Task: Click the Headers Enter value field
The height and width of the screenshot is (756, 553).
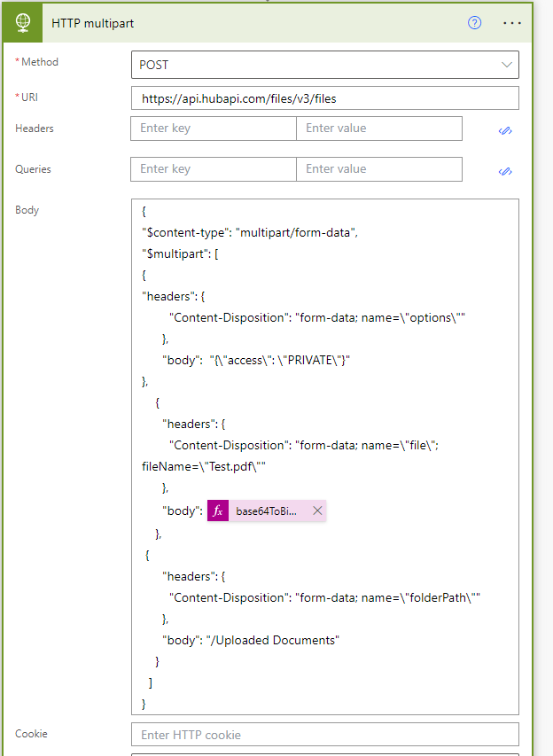Action: [379, 129]
